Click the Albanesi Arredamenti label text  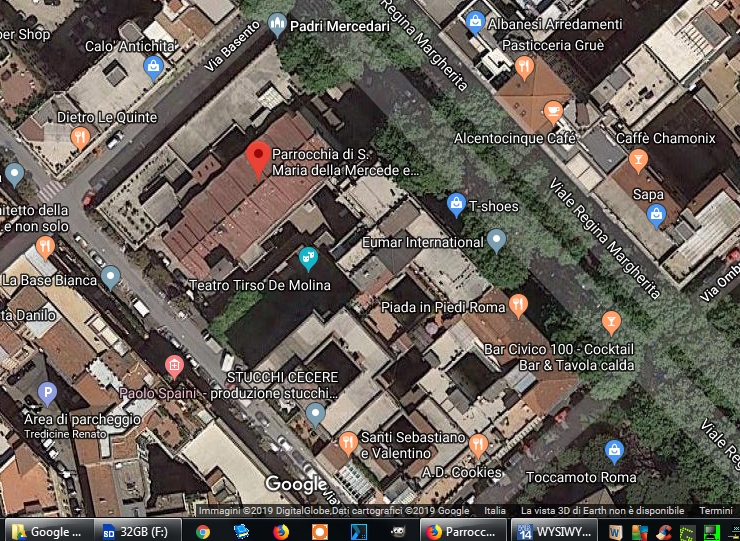(555, 24)
